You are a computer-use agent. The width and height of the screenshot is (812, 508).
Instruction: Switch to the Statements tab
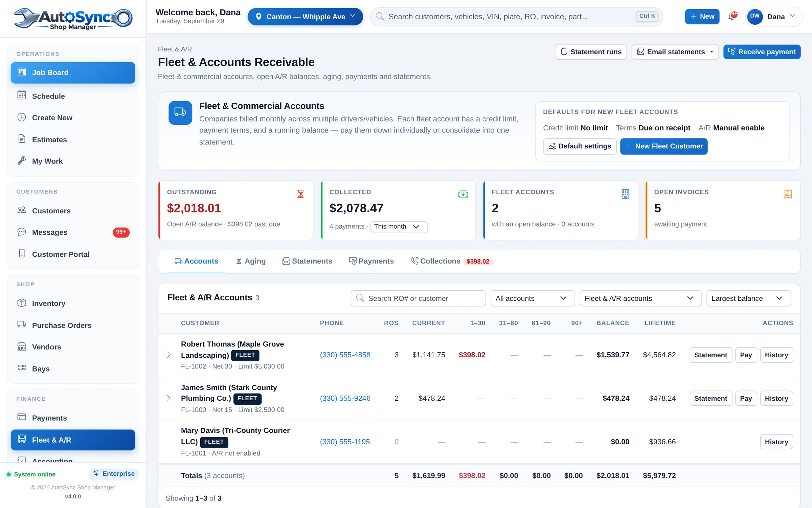pos(307,261)
